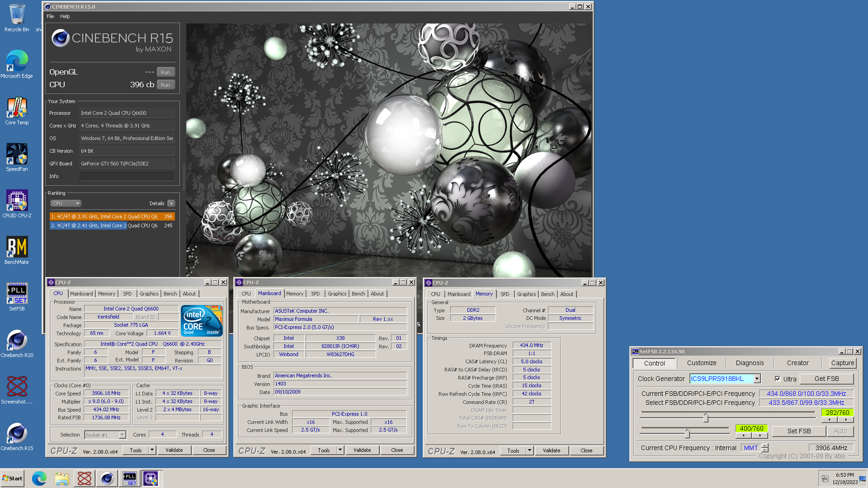Image resolution: width=868 pixels, height=488 pixels.
Task: Launch Core Temp desktop shortcut
Action: tap(17, 111)
